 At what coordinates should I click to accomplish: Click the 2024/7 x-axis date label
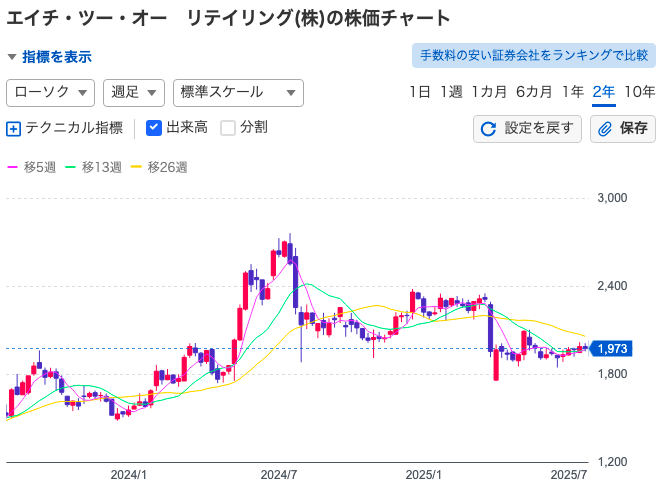coord(279,475)
